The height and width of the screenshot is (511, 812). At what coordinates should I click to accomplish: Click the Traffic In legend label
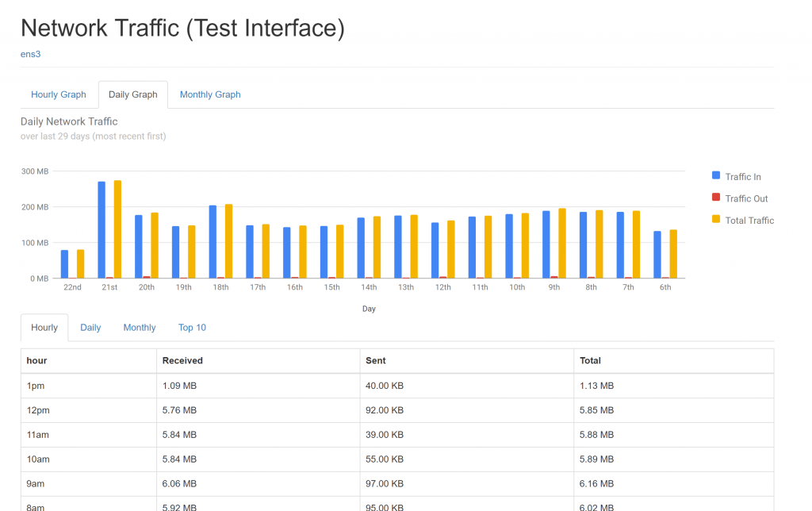click(x=743, y=177)
